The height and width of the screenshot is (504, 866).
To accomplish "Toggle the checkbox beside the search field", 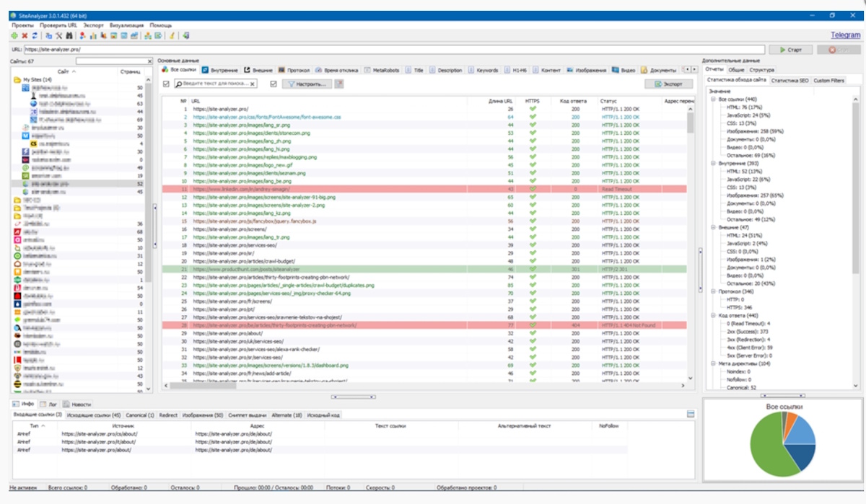I will 167,82.
